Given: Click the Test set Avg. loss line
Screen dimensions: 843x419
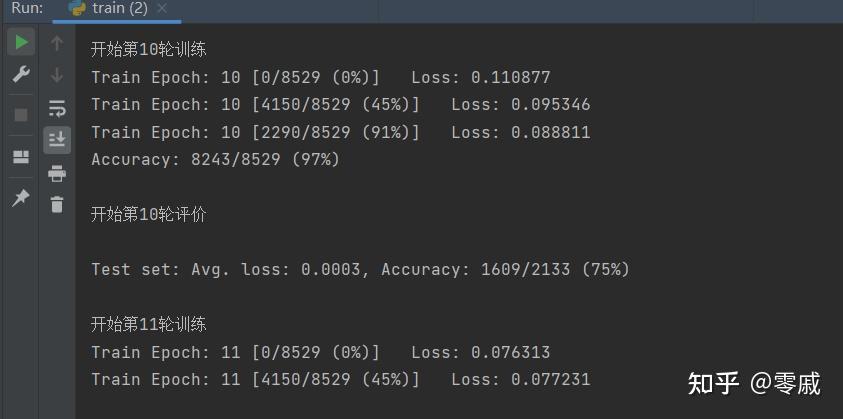Looking at the screenshot, I should click(360, 269).
